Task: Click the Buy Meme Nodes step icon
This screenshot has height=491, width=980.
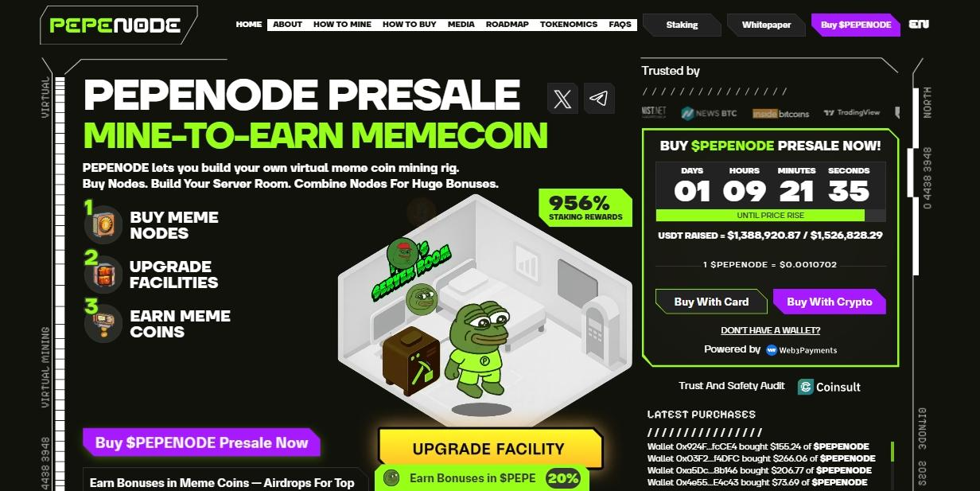Action: (103, 225)
